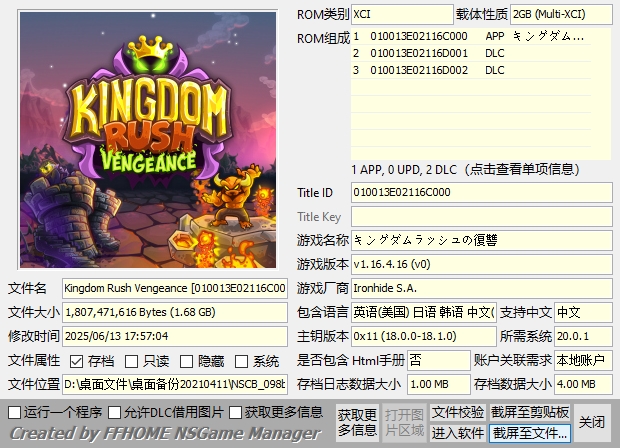Close the dialog with 关闭 button
620x448 pixels.
tap(592, 423)
